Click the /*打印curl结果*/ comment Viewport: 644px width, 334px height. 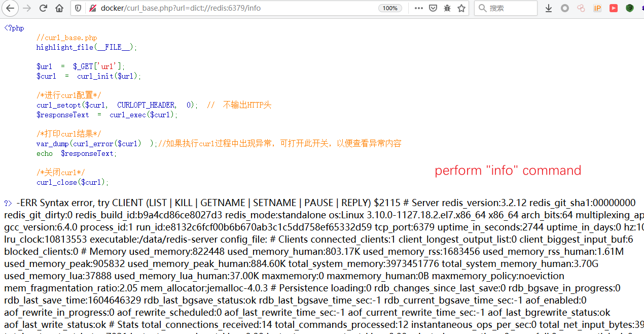click(68, 134)
